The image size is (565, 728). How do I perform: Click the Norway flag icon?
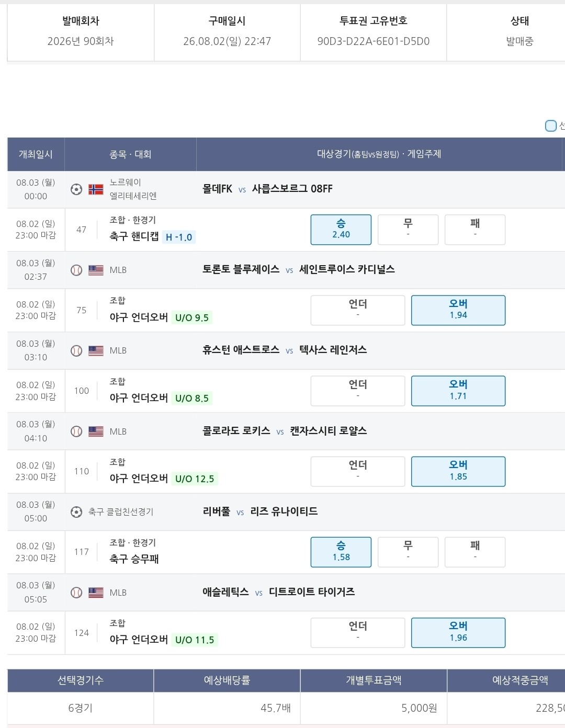[x=96, y=189]
